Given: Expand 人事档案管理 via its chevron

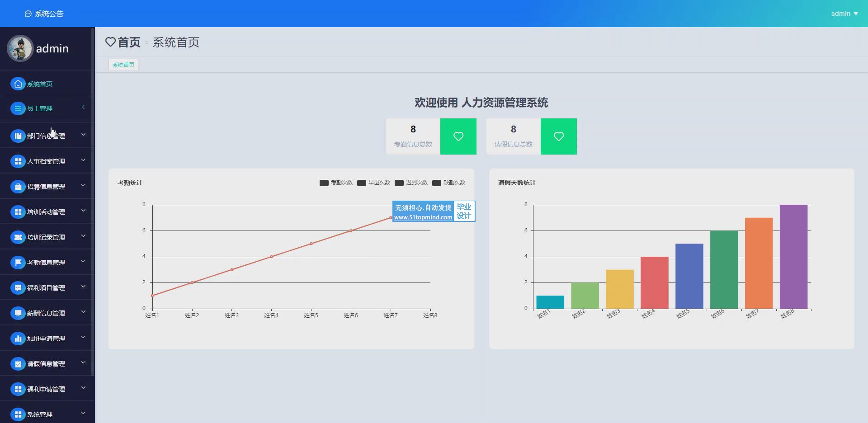Looking at the screenshot, I should [83, 160].
